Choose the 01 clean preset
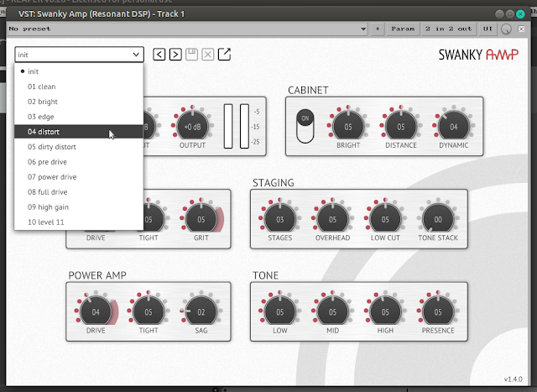The image size is (537, 392). [79, 86]
